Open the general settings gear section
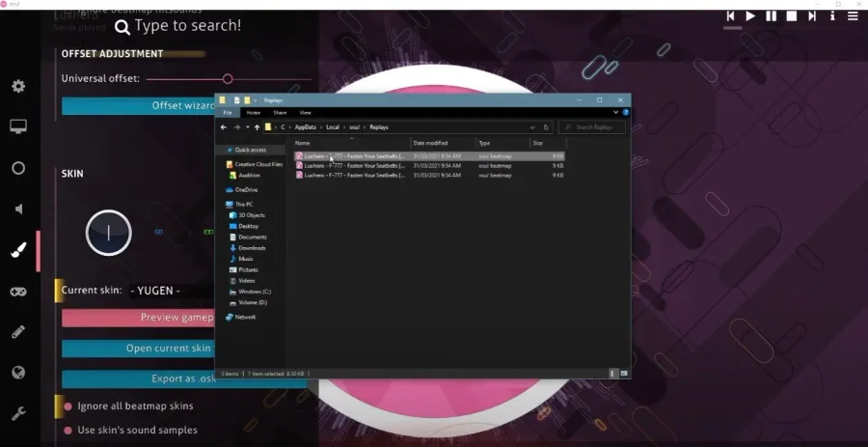Viewport: 868px width, 447px height. pyautogui.click(x=18, y=87)
